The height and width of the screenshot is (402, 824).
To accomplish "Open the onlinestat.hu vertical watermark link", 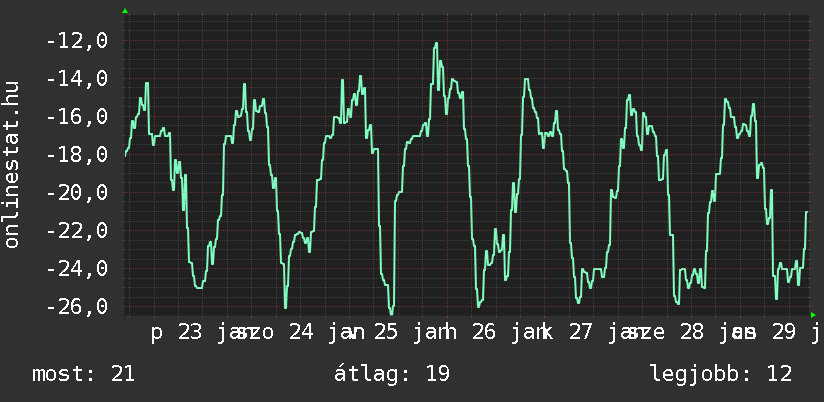I will [13, 163].
